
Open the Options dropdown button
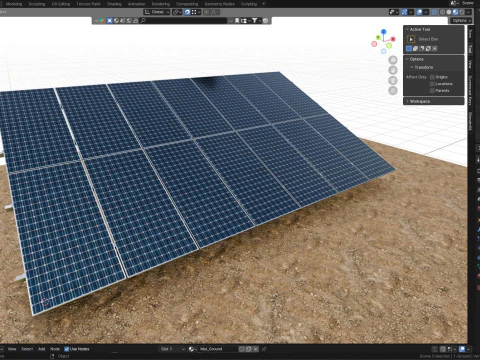(461, 21)
